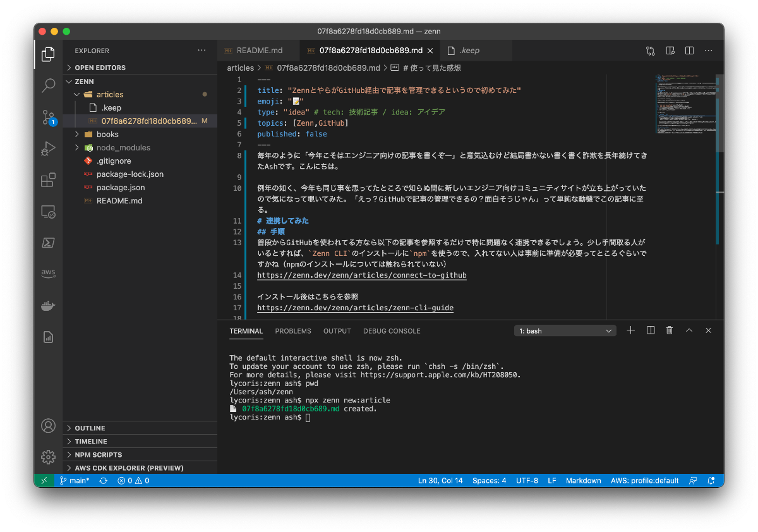Open the Run and Debug view
Viewport: 758px width, 532px height.
coord(48,149)
